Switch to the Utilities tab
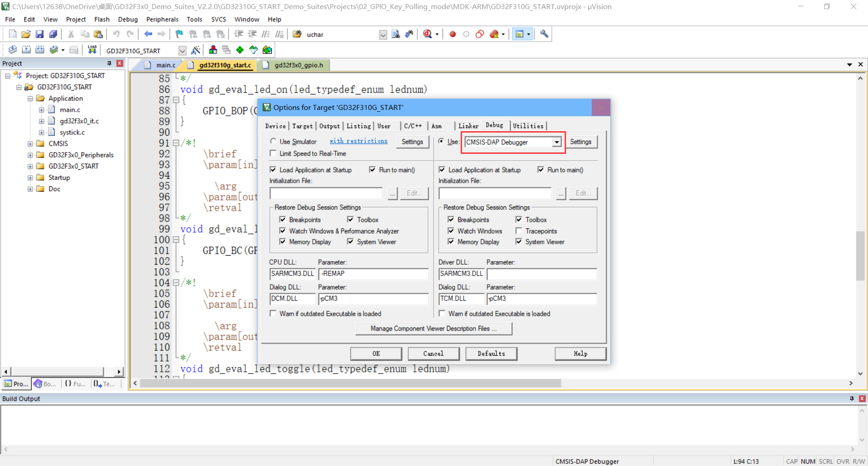 pyautogui.click(x=528, y=126)
